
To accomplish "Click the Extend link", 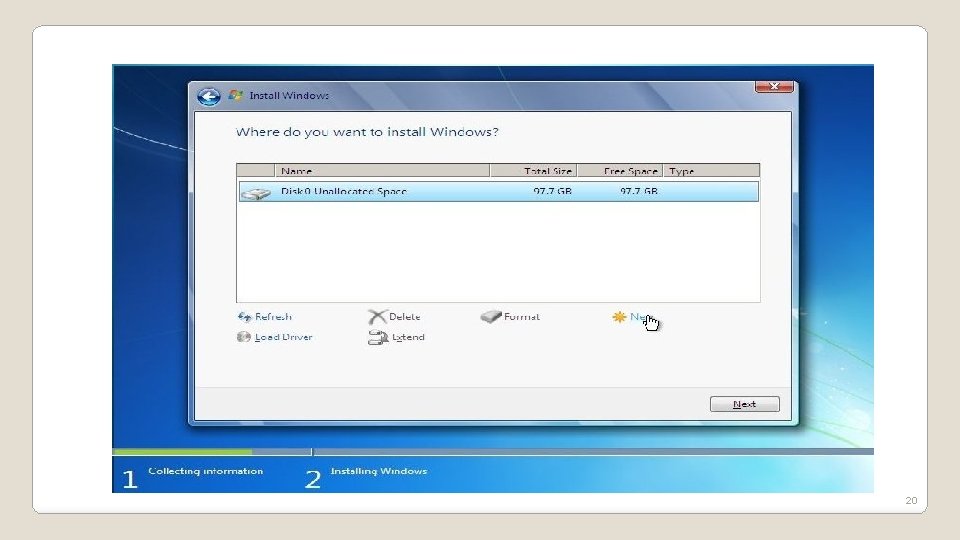I will tap(408, 337).
